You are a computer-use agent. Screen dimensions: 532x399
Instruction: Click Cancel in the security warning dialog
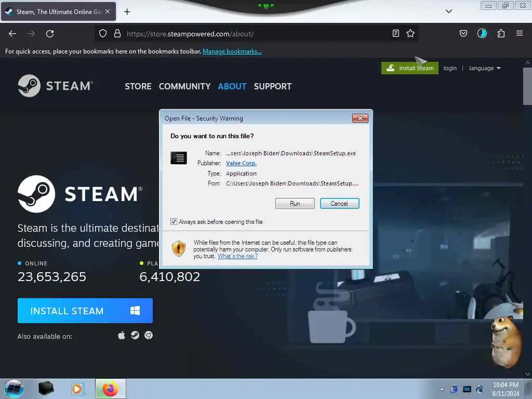coord(339,204)
